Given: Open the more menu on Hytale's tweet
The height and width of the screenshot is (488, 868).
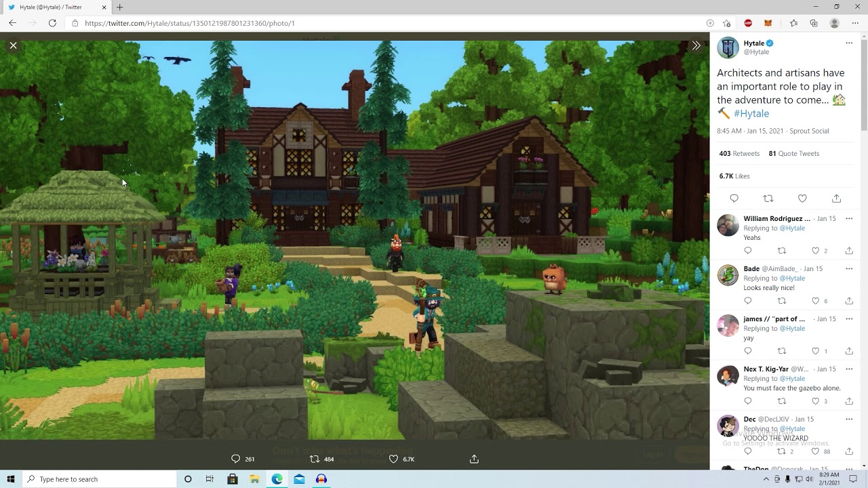Looking at the screenshot, I should click(x=849, y=43).
